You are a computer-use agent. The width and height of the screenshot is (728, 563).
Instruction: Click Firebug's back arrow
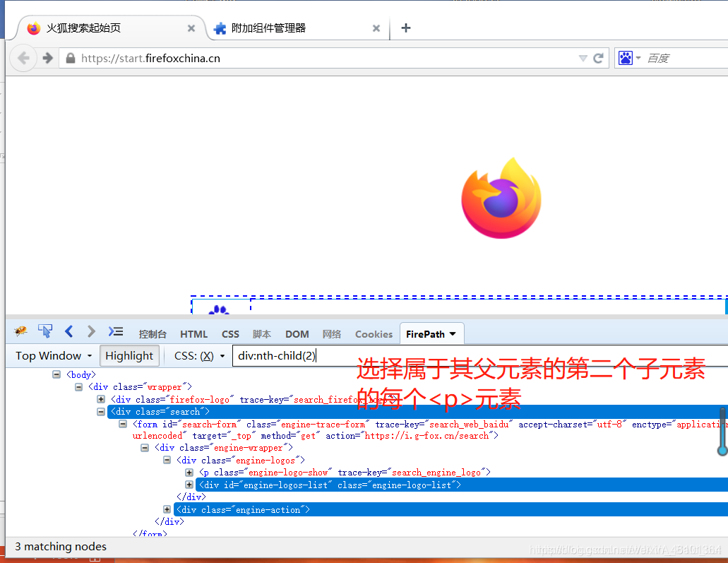(x=69, y=331)
